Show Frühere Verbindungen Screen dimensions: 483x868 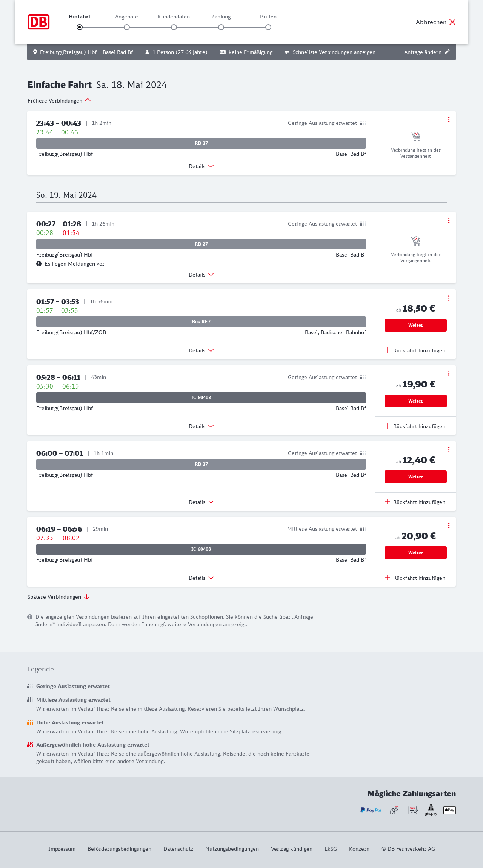[59, 101]
